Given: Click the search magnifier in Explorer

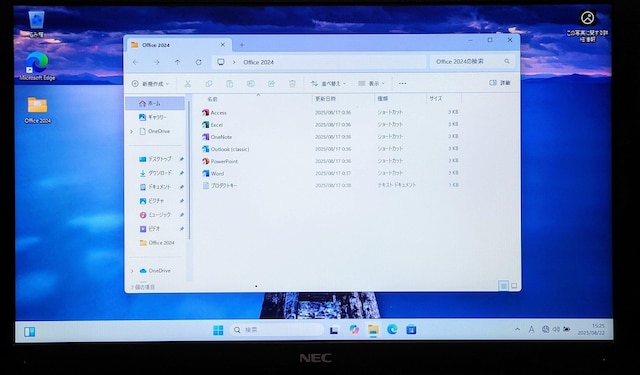Looking at the screenshot, I should [x=507, y=62].
